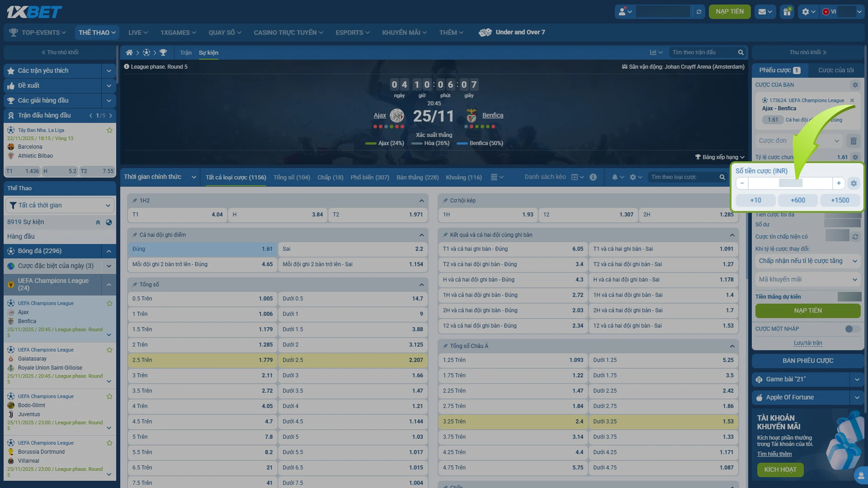Open the THỂ THAO menu

tap(97, 33)
